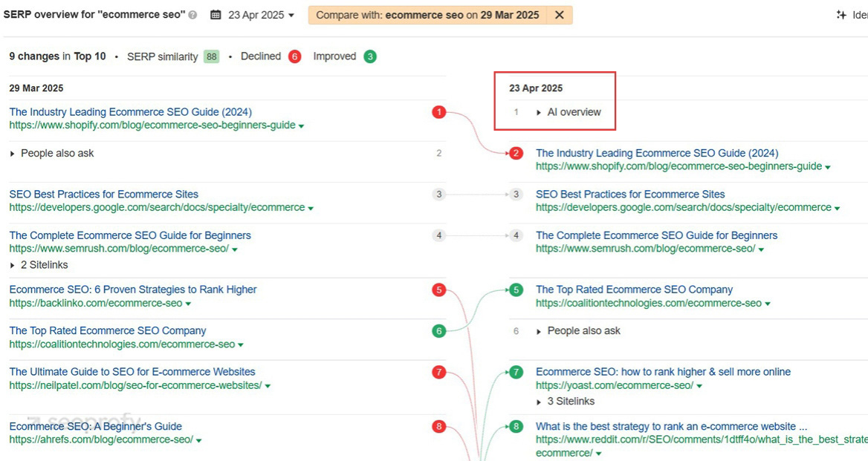Open shopify URL dropdown in 29 Mar column
Screen dimensions: 868x461
click(x=301, y=126)
